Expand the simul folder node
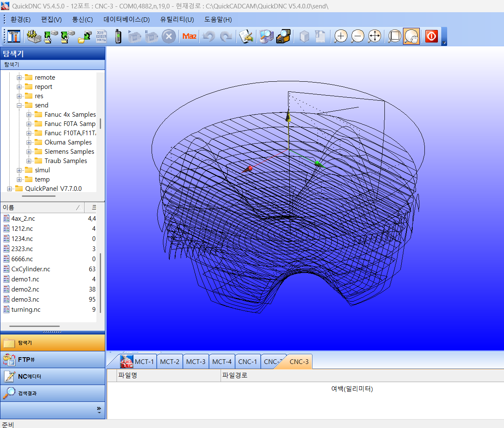 coord(19,170)
